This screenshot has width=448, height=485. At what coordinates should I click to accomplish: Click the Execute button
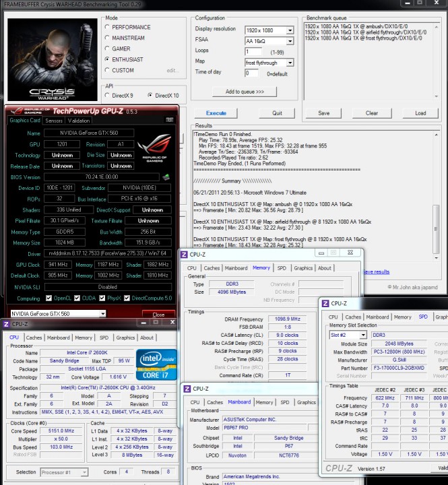point(216,113)
